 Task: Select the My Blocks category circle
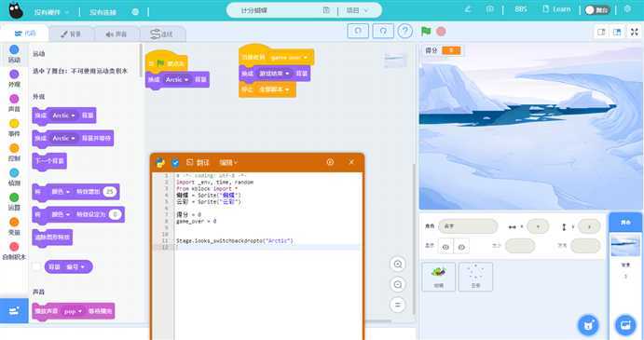[x=14, y=247]
